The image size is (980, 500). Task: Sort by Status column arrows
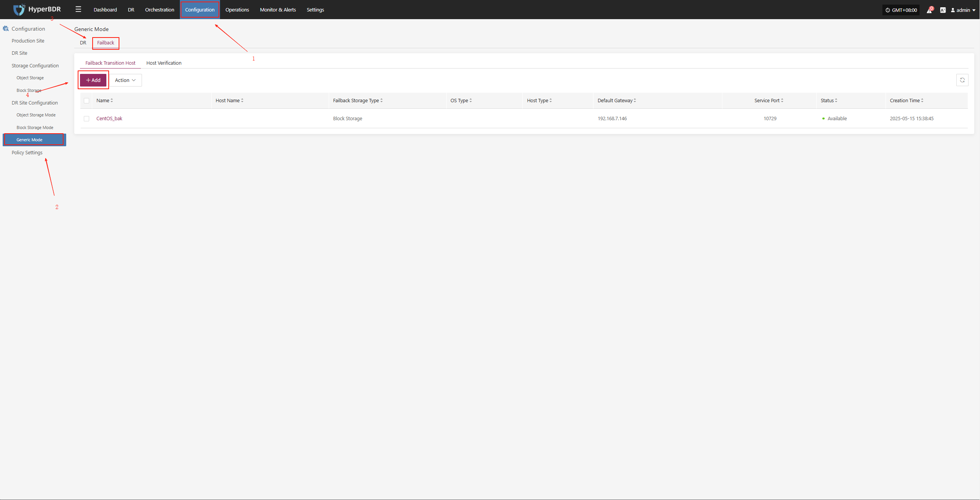point(836,101)
